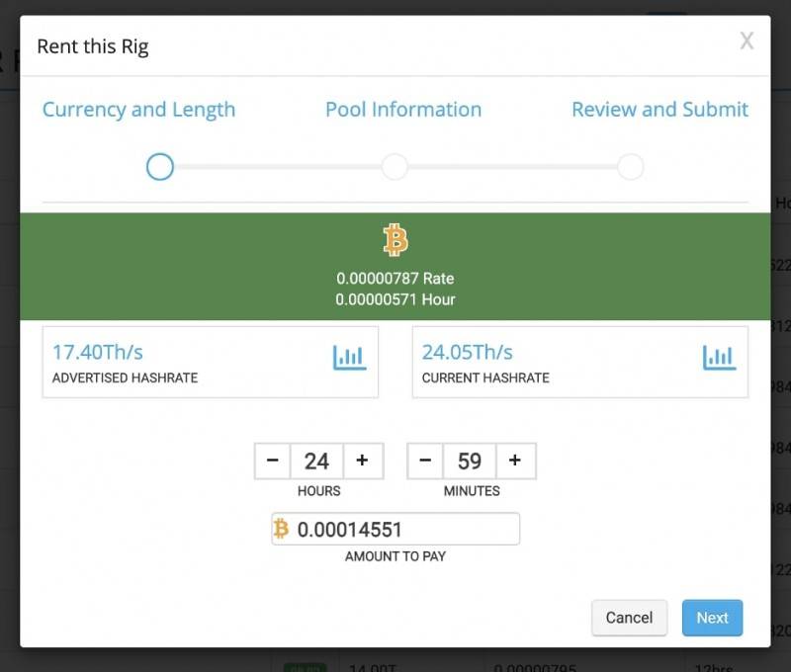The height and width of the screenshot is (672, 791).
Task: Open advertised hashrate chart icon
Action: tap(350, 358)
